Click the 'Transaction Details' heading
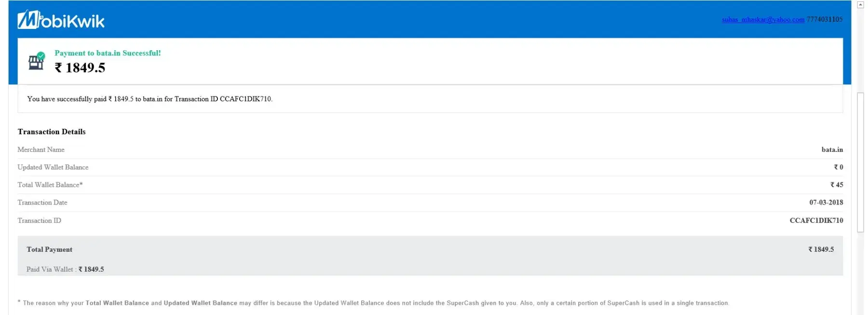 click(x=52, y=132)
